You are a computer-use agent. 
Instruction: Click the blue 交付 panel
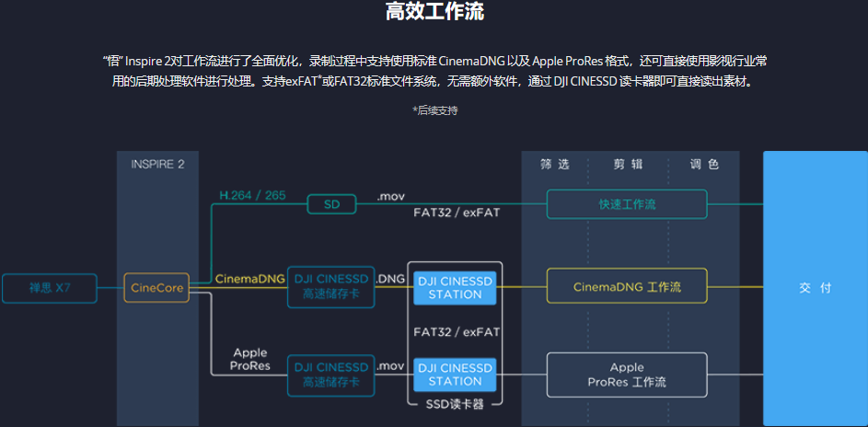pyautogui.click(x=815, y=288)
